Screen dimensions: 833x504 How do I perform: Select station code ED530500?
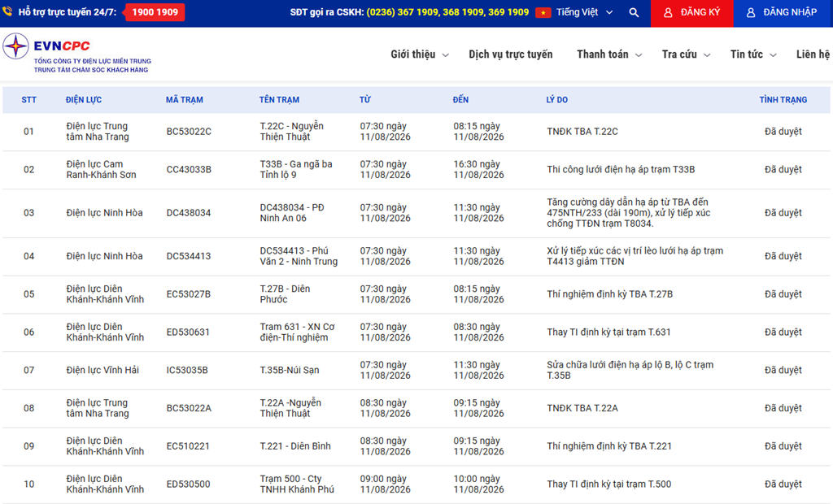point(188,484)
